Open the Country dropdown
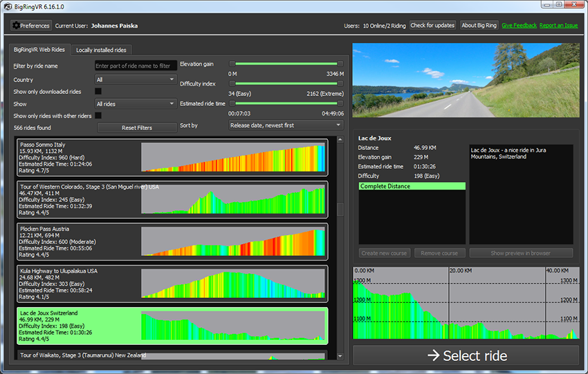 [x=136, y=80]
